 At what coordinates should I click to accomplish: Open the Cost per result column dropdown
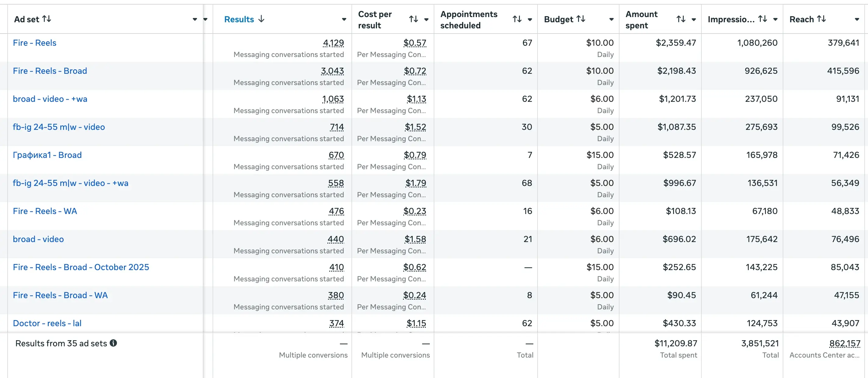tap(427, 19)
